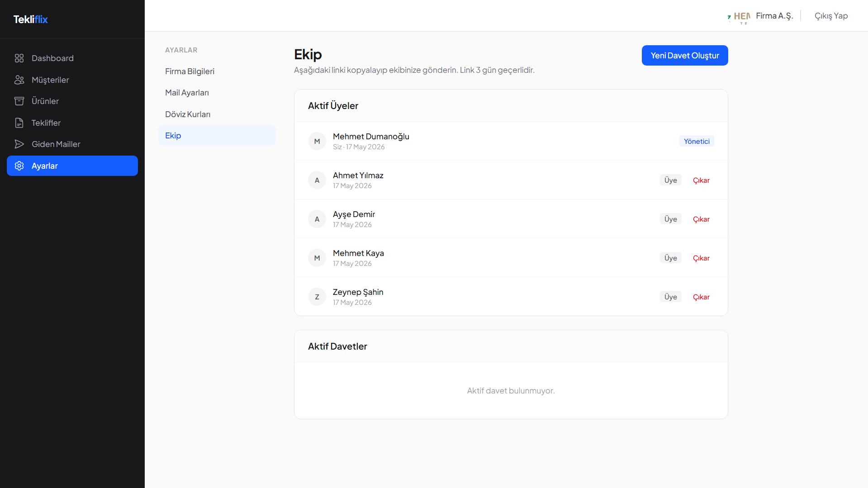Click the name Mehmet Dumanoğlu
Screen dimensions: 868x488
[371, 137]
